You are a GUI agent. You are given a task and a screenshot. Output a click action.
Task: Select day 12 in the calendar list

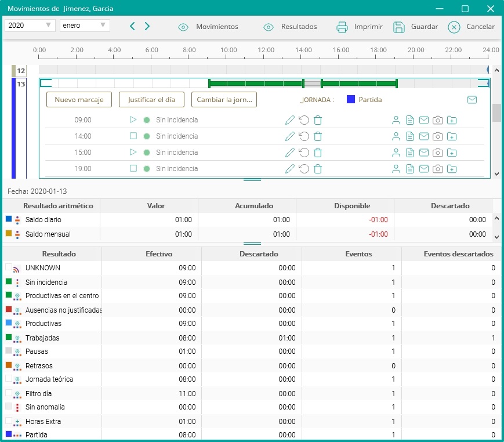tap(21, 71)
